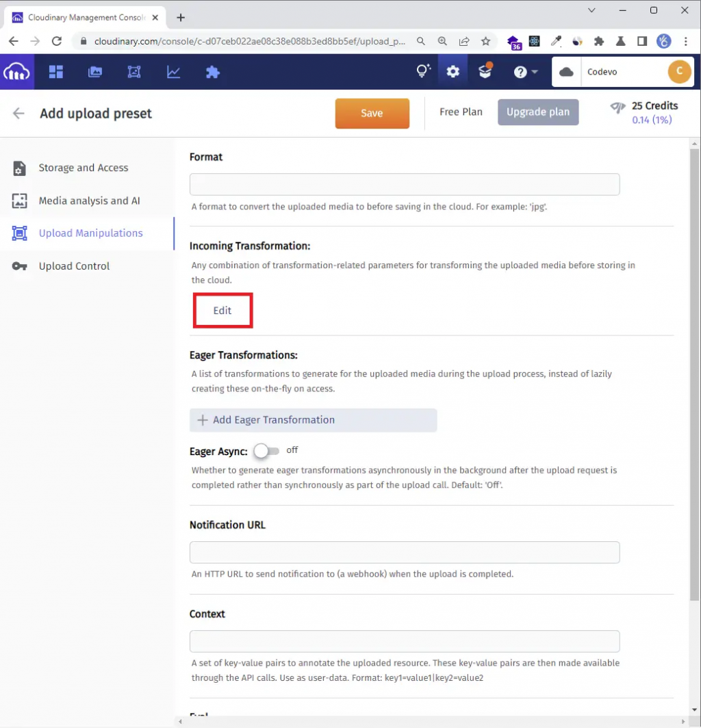701x728 pixels.
Task: Click into the Notification URL field
Action: (x=405, y=552)
